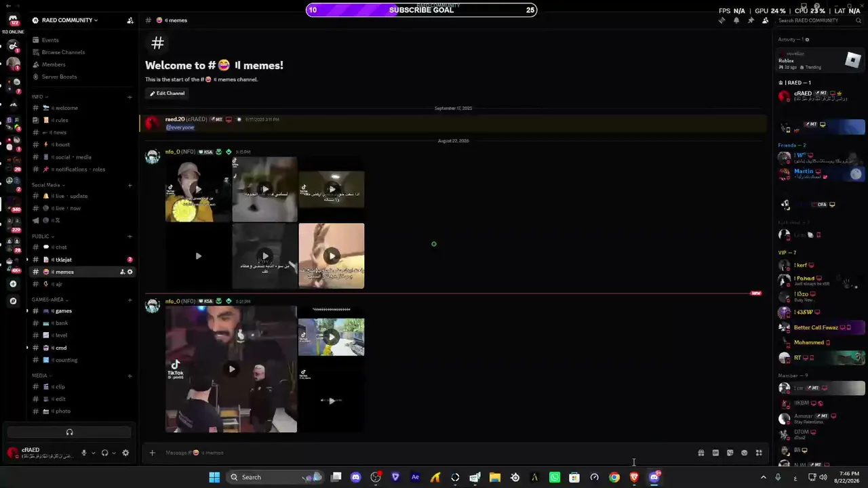The height and width of the screenshot is (488, 868).
Task: Collapse the GAMES-AREA category
Action: click(x=50, y=300)
